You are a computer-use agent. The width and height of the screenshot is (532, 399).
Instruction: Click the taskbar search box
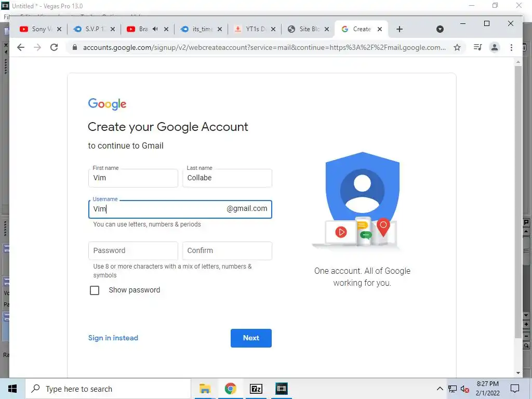(x=108, y=389)
